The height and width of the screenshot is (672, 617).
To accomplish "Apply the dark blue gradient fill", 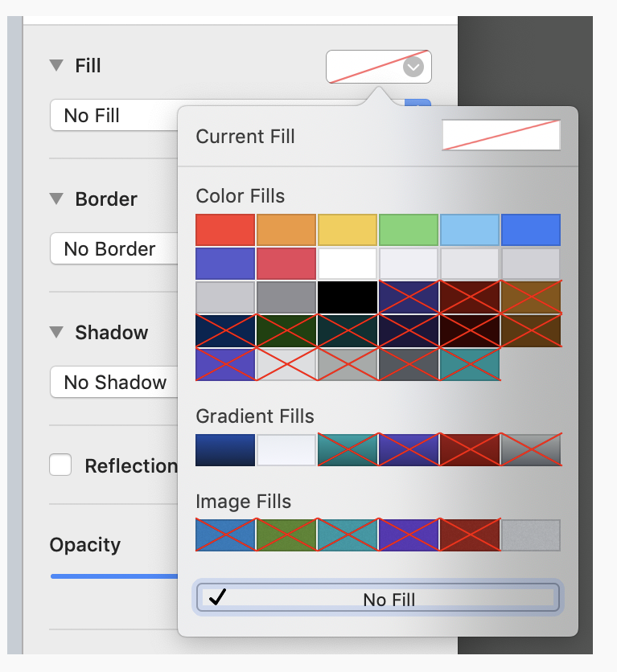I will click(225, 450).
